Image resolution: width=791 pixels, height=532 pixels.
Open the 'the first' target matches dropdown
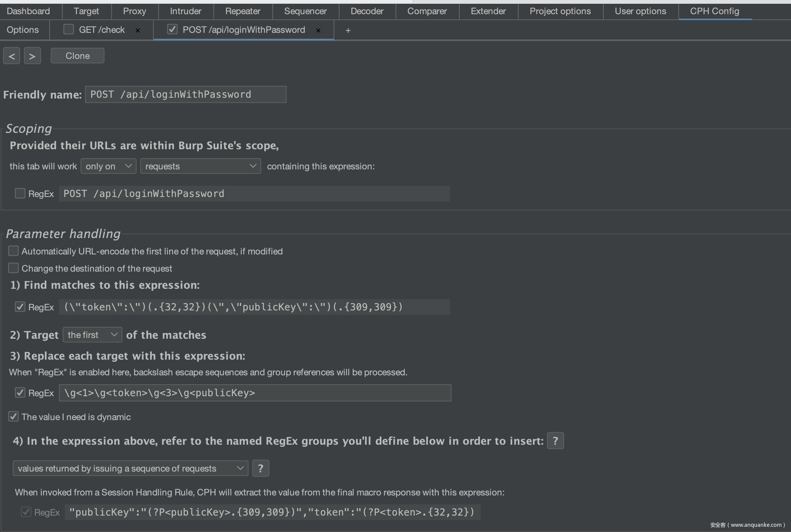click(92, 335)
